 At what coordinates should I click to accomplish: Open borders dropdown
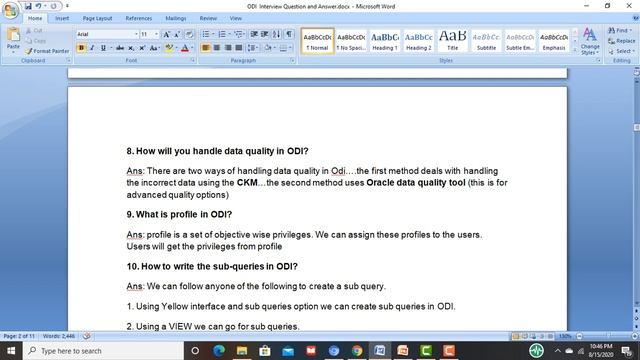(x=290, y=48)
